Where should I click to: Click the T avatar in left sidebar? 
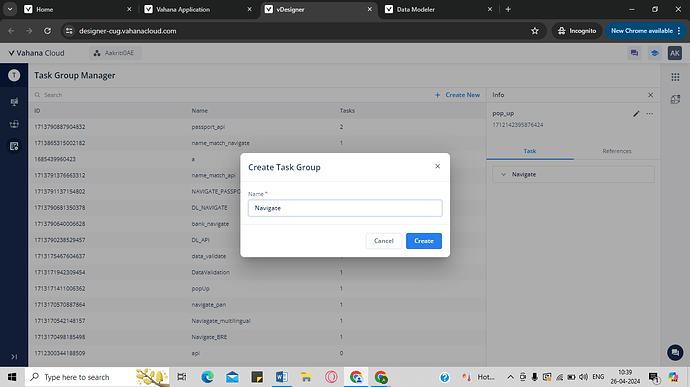(14, 75)
